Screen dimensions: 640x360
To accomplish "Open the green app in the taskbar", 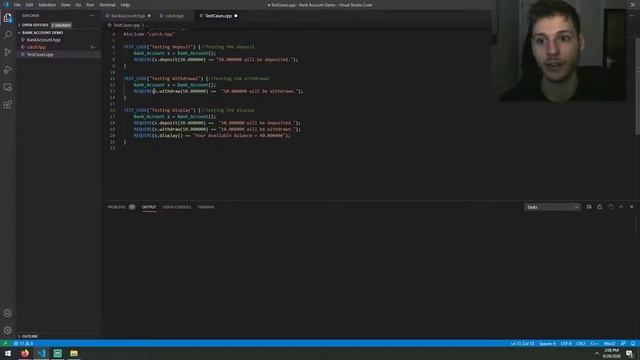I will coord(58,353).
